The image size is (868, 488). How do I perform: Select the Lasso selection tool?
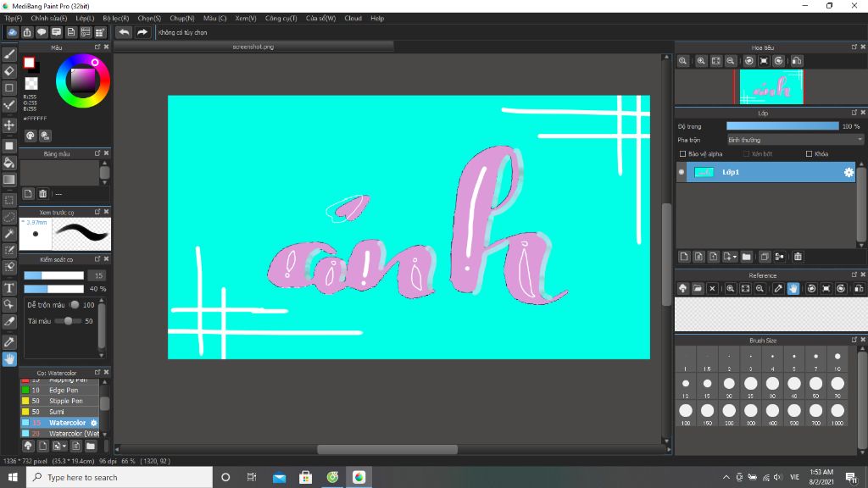(9, 217)
